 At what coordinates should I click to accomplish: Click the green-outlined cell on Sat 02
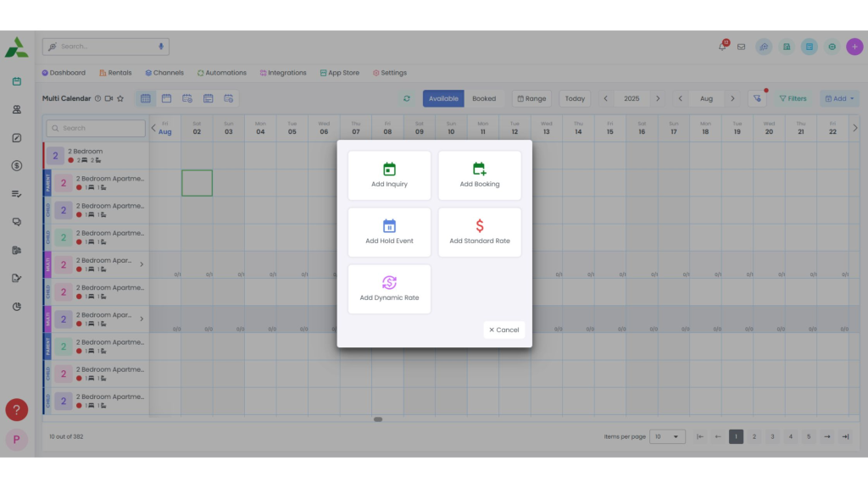(197, 183)
